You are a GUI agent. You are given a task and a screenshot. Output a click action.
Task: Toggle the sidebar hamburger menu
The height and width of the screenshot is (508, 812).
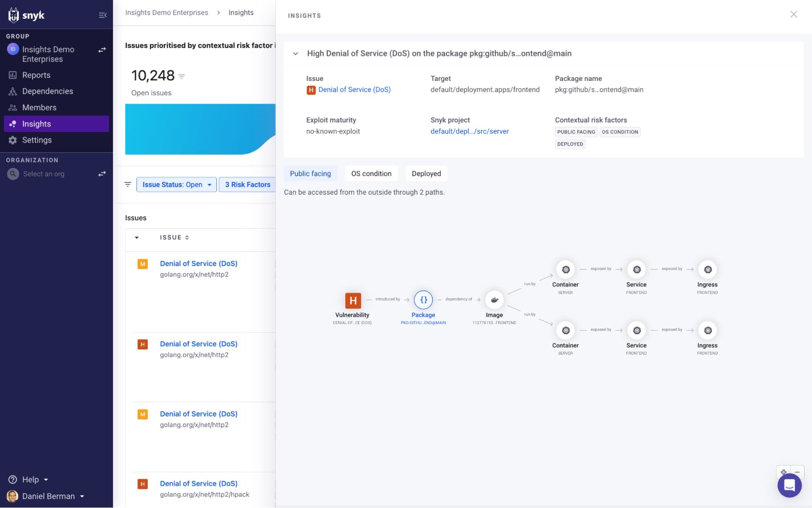click(x=101, y=15)
